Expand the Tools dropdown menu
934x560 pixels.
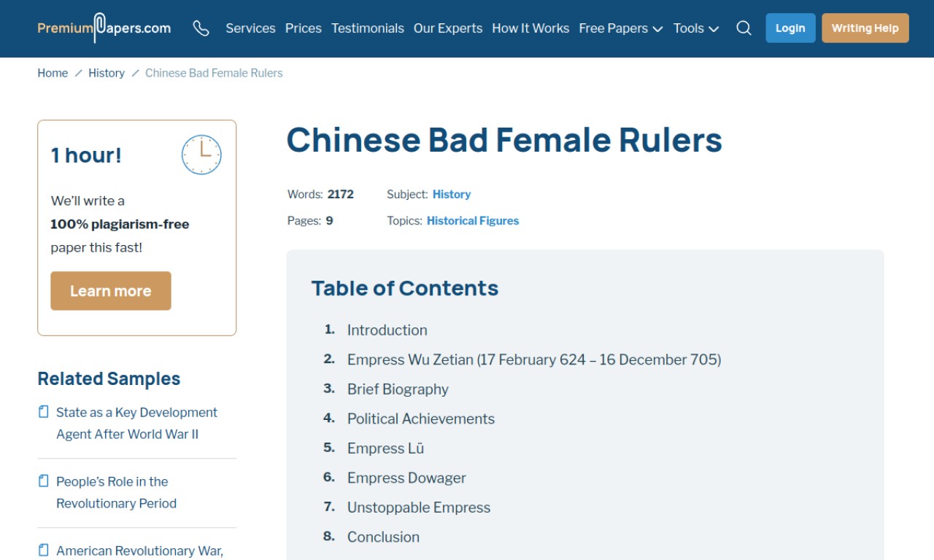point(696,28)
